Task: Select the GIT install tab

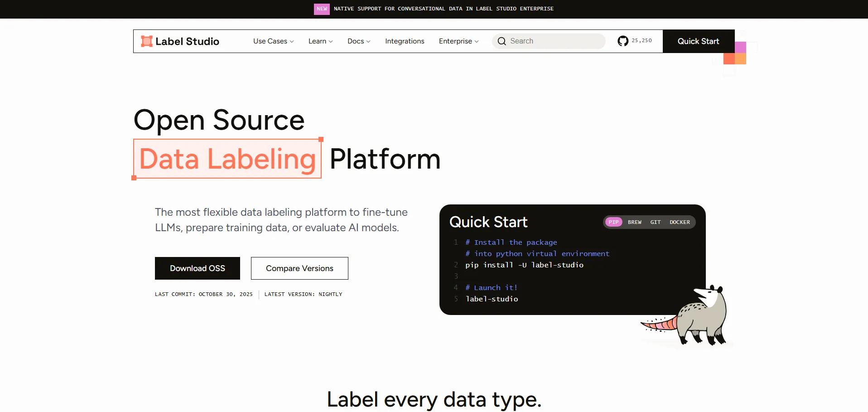Action: pos(655,222)
